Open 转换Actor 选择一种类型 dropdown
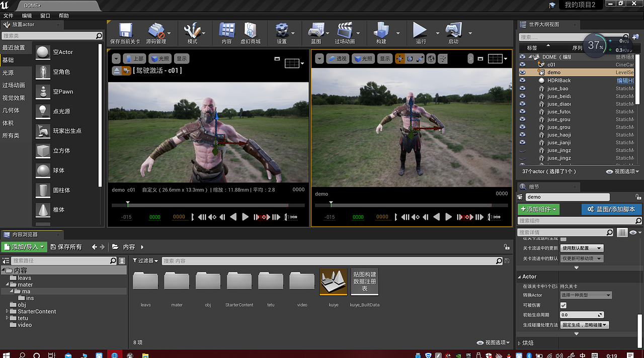The image size is (644, 358). [586, 295]
